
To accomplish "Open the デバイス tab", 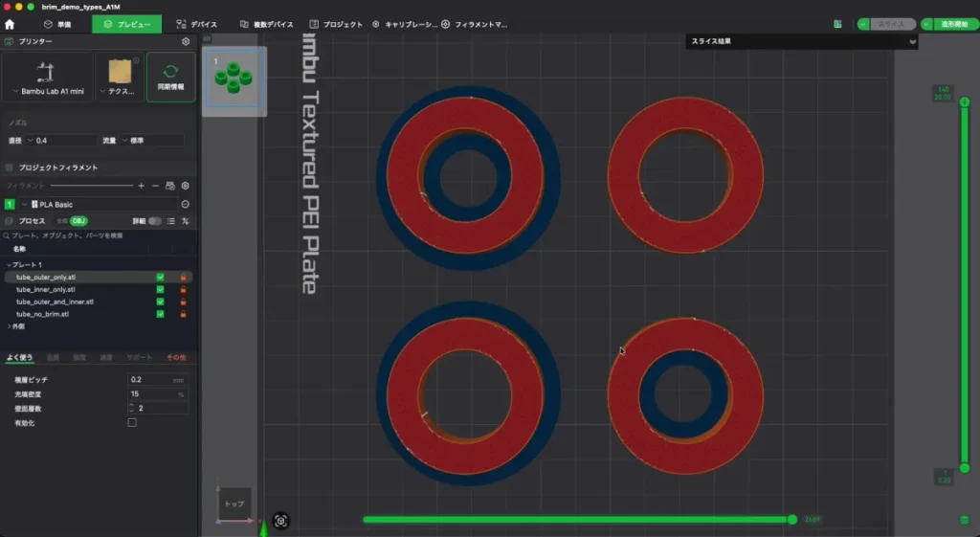I will tap(197, 24).
